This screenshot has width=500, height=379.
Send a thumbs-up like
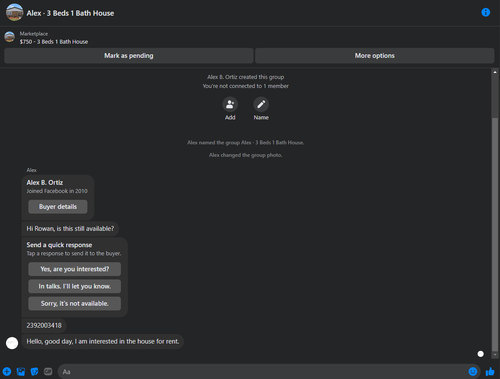[x=490, y=371]
